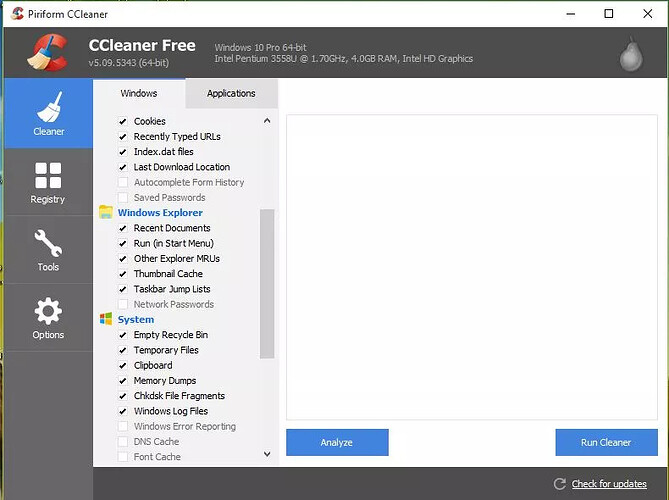Click the Piriform pear icon
Viewport: 669px width, 500px height.
click(630, 56)
